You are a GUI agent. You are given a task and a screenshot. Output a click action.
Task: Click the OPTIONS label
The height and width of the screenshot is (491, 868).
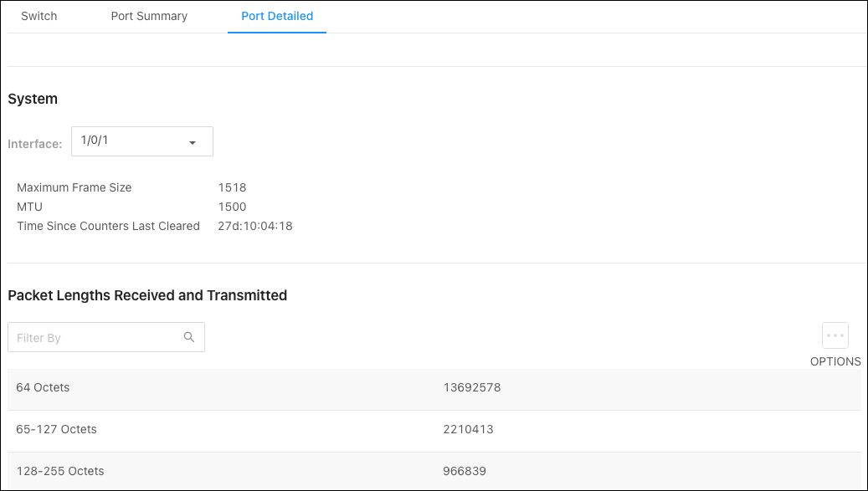point(835,361)
